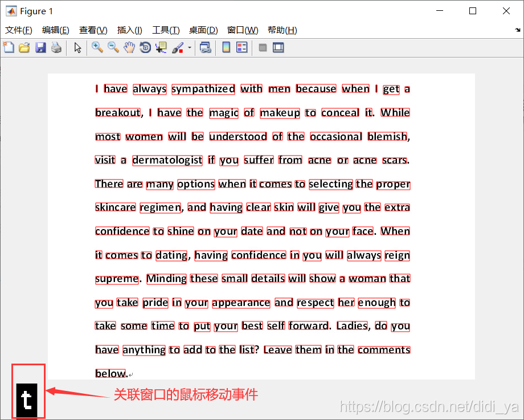
Task: Click the word 'selecting' in the image
Action: coord(331,184)
